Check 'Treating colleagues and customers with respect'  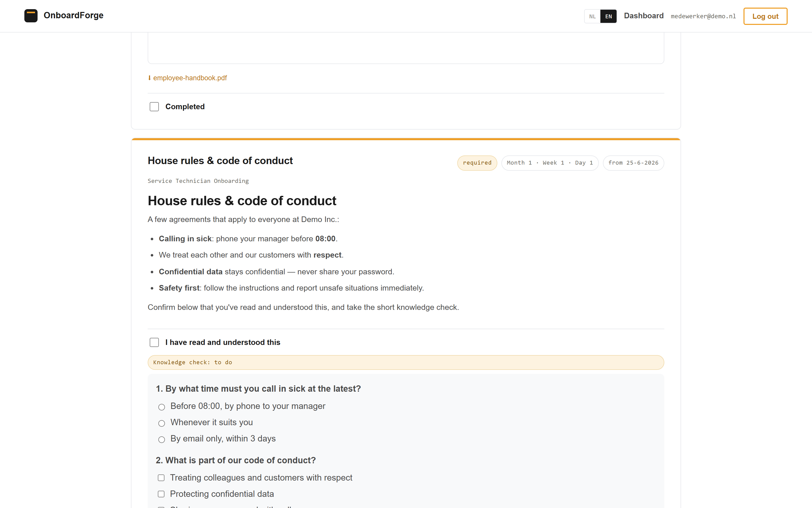[x=161, y=478]
